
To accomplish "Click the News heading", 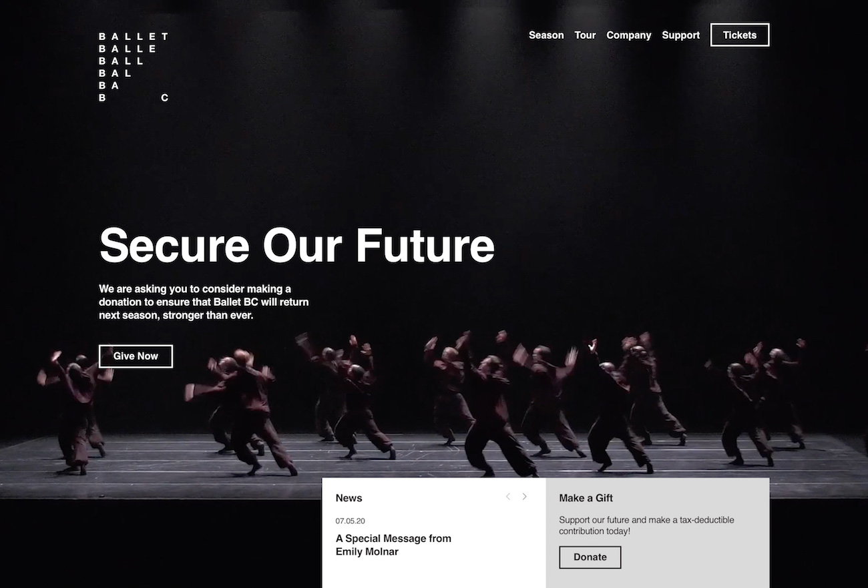I will [349, 498].
